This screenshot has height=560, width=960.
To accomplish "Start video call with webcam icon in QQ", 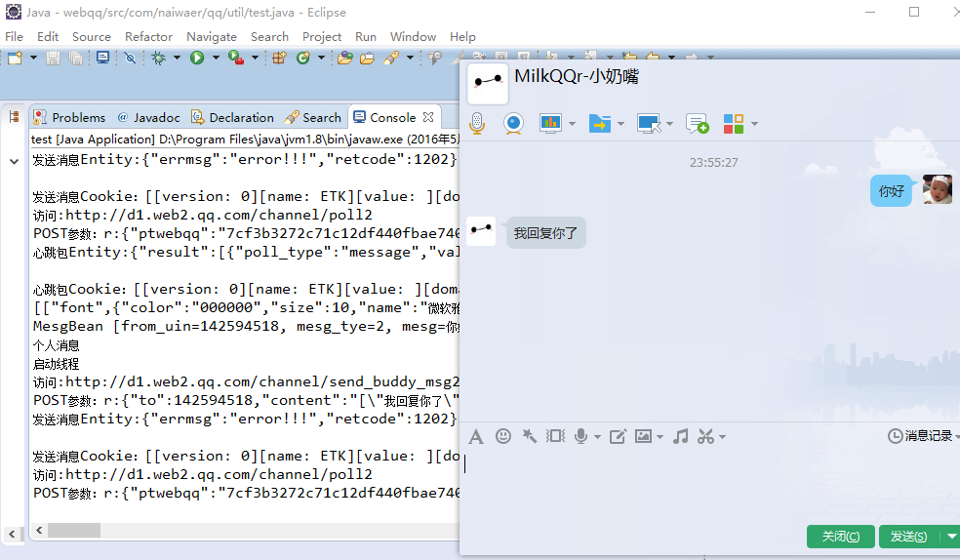I will pos(514,124).
